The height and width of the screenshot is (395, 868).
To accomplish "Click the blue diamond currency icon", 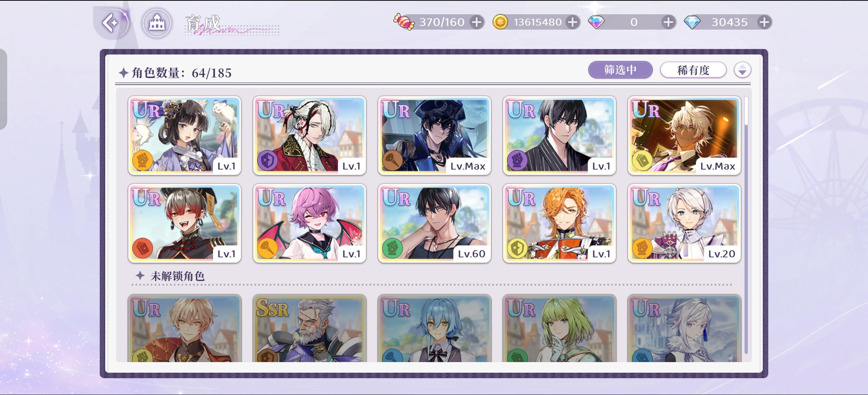I will point(692,22).
